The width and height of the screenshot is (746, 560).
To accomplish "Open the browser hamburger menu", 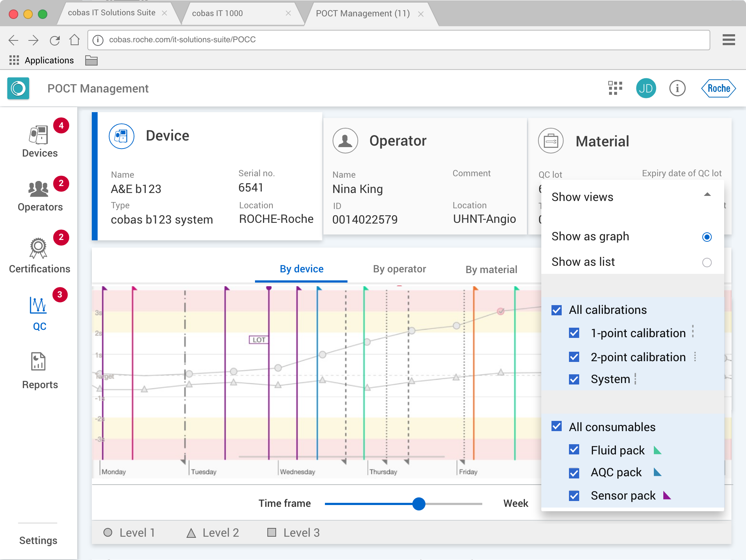I will tap(729, 40).
